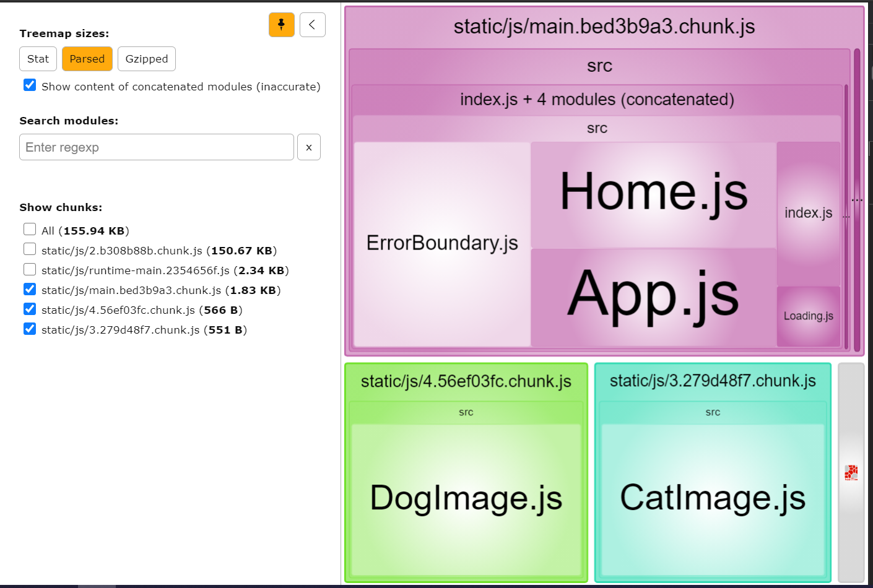Image resolution: width=873 pixels, height=588 pixels.
Task: Click the Enter regexp search field
Action: 156,147
